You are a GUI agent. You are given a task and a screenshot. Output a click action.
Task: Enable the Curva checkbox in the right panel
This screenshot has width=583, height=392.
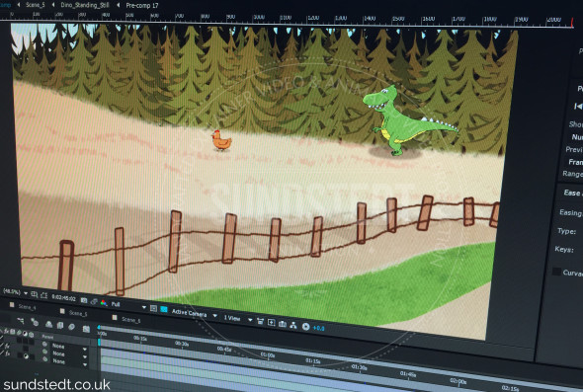(556, 272)
